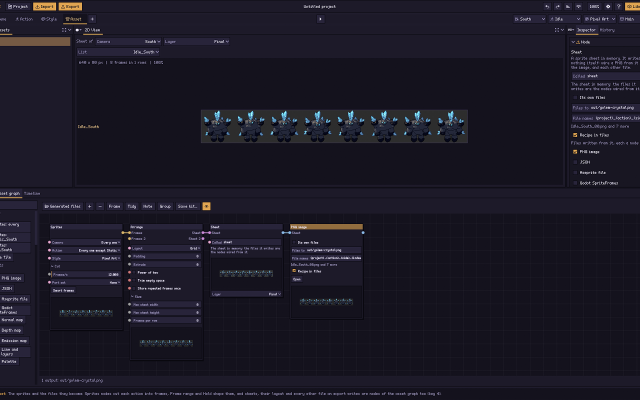Click the Frames 2 input port on the Arrange node
Viewport: 640px width, 400px height.
(129, 238)
